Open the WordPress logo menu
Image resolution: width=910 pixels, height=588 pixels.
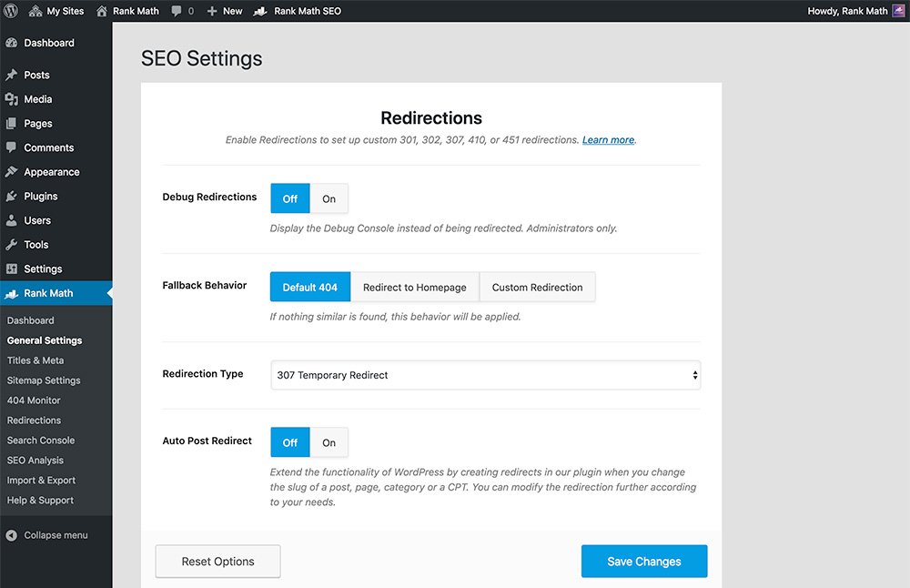[10, 10]
